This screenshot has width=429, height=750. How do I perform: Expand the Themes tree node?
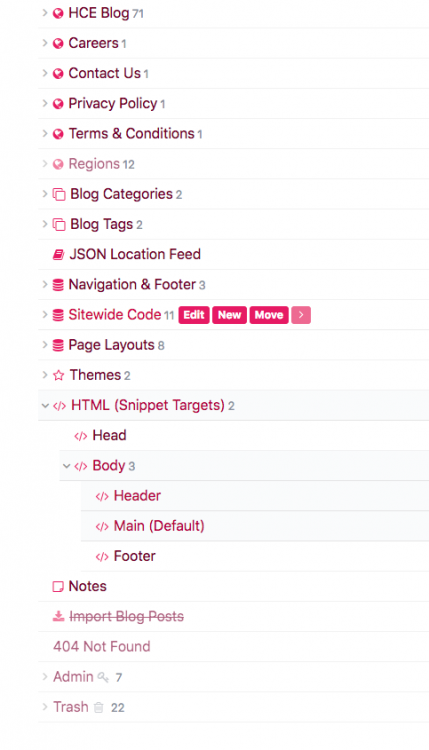click(44, 375)
